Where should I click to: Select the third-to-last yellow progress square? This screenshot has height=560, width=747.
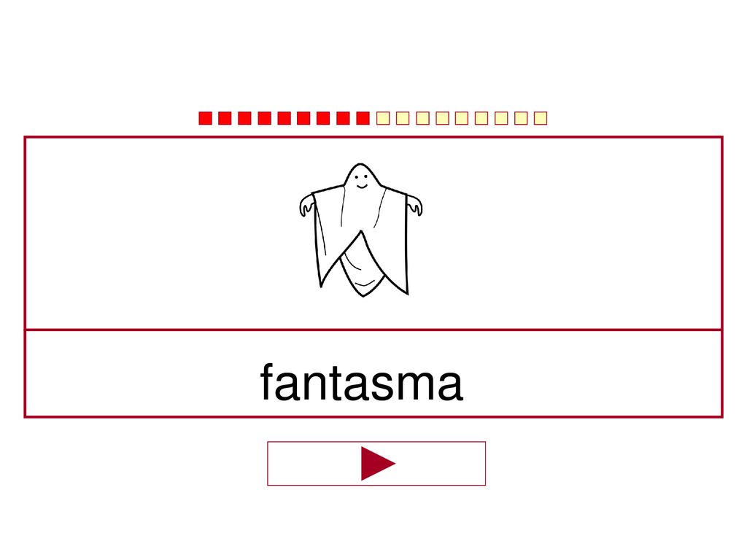pyautogui.click(x=501, y=118)
